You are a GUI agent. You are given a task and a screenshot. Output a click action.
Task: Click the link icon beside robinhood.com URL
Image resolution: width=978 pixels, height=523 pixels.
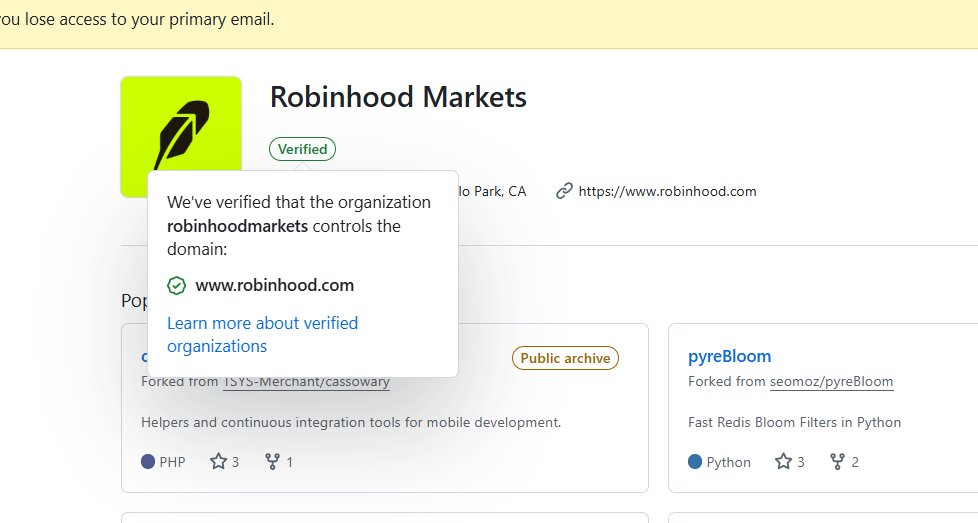click(x=564, y=191)
